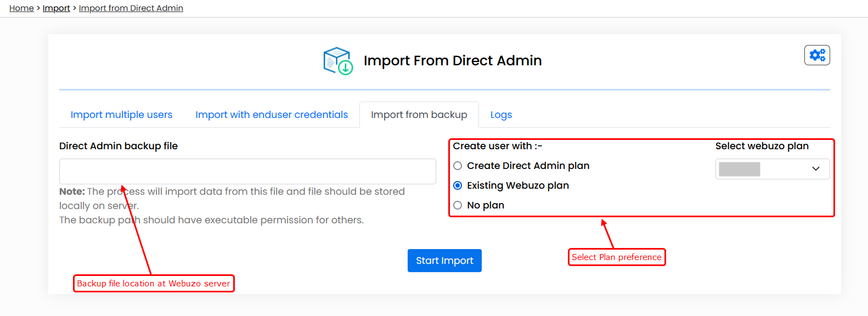868x316 pixels.
Task: Click the Backup file location annotation label
Action: 154,284
